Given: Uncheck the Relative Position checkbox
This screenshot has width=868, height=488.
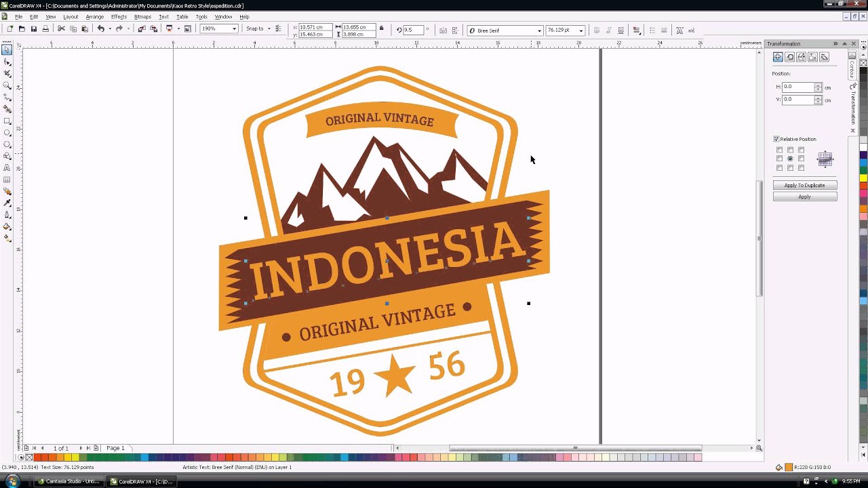Looking at the screenshot, I should tap(776, 139).
